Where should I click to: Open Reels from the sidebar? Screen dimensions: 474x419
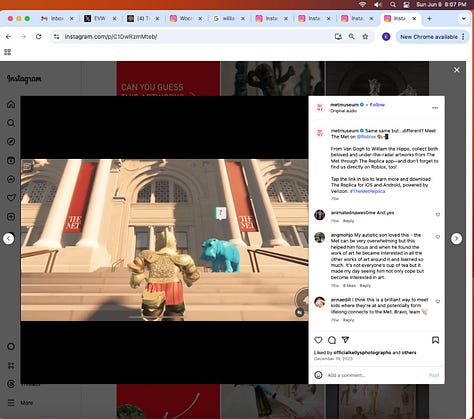(x=11, y=160)
